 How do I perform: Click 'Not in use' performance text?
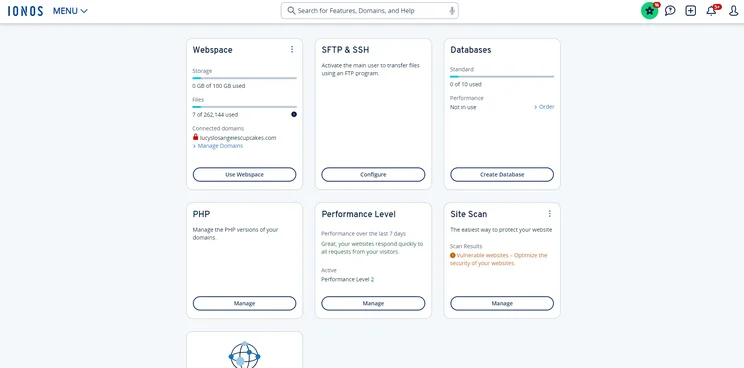point(463,107)
